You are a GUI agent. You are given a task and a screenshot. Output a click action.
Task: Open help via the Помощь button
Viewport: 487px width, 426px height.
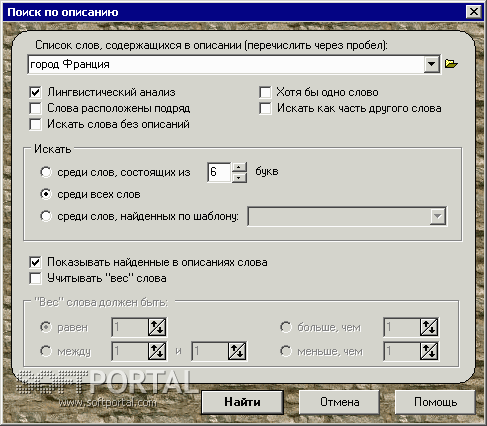(x=435, y=402)
